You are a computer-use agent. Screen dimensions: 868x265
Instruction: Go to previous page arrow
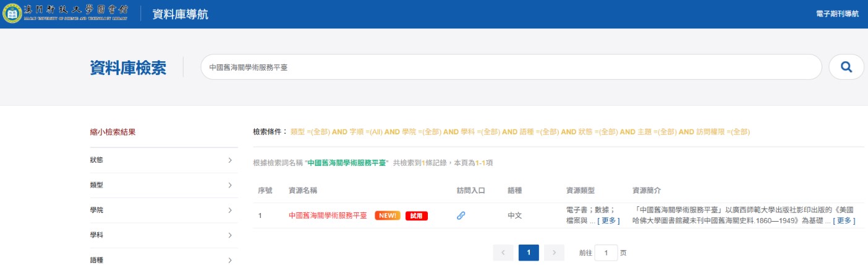tap(503, 253)
